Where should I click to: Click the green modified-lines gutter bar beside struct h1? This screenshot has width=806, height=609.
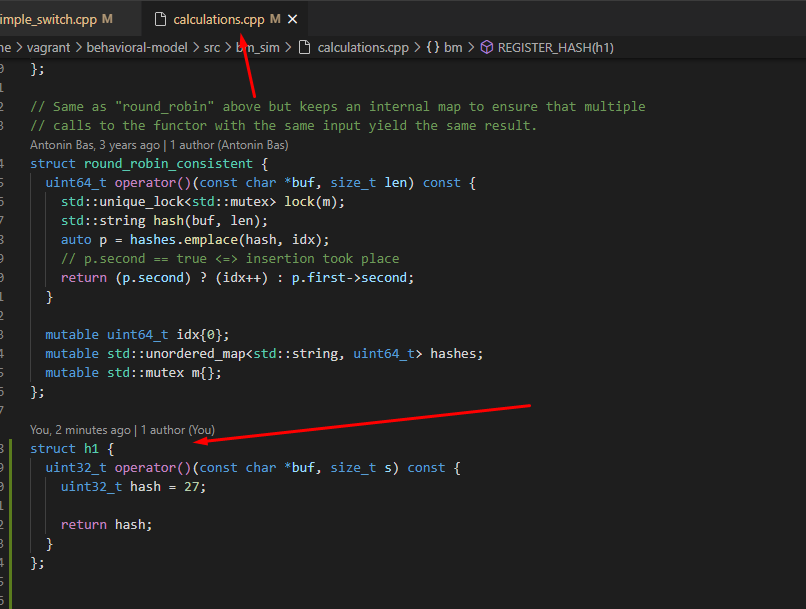tap(11, 524)
